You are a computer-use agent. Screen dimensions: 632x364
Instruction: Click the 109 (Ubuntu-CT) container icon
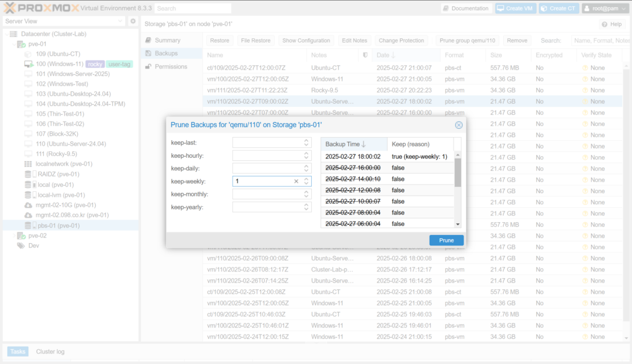28,54
